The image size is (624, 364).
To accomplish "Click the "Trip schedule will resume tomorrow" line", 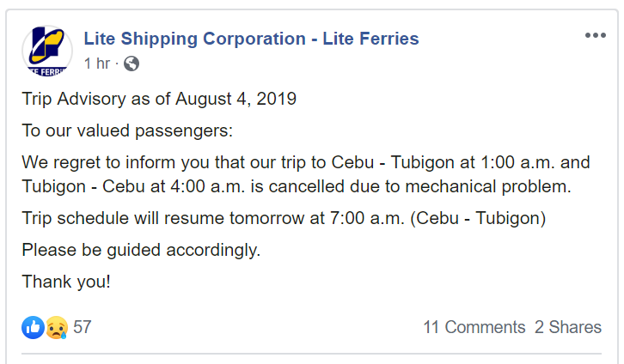I will [x=284, y=218].
